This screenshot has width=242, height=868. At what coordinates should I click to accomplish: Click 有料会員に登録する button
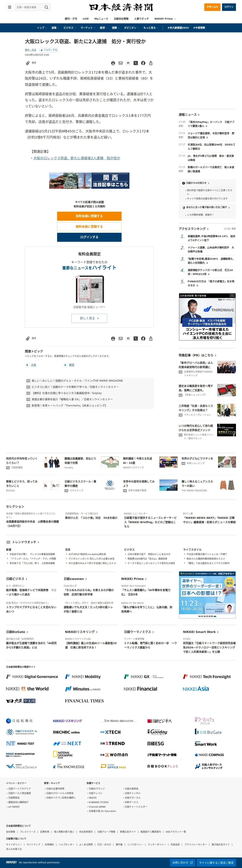[x=89, y=216]
